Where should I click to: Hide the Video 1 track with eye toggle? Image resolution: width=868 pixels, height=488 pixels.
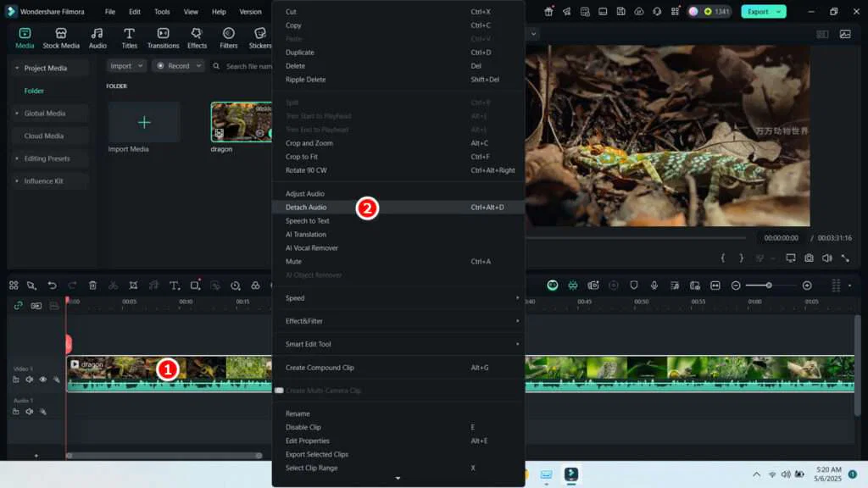[44, 379]
